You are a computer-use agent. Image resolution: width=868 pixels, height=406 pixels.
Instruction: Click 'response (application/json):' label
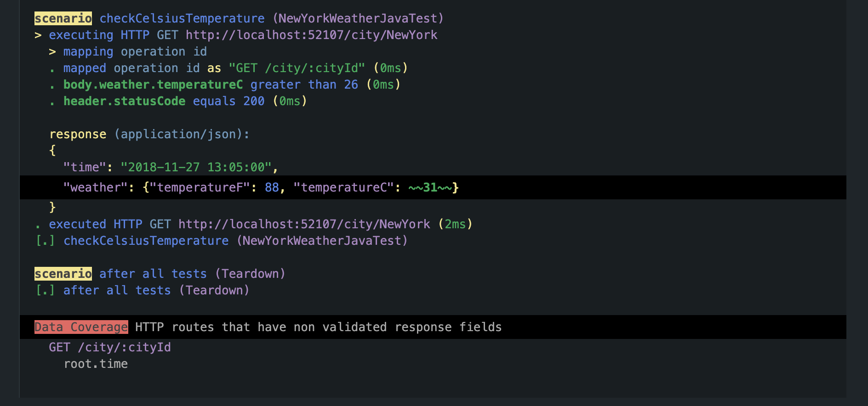(x=149, y=134)
